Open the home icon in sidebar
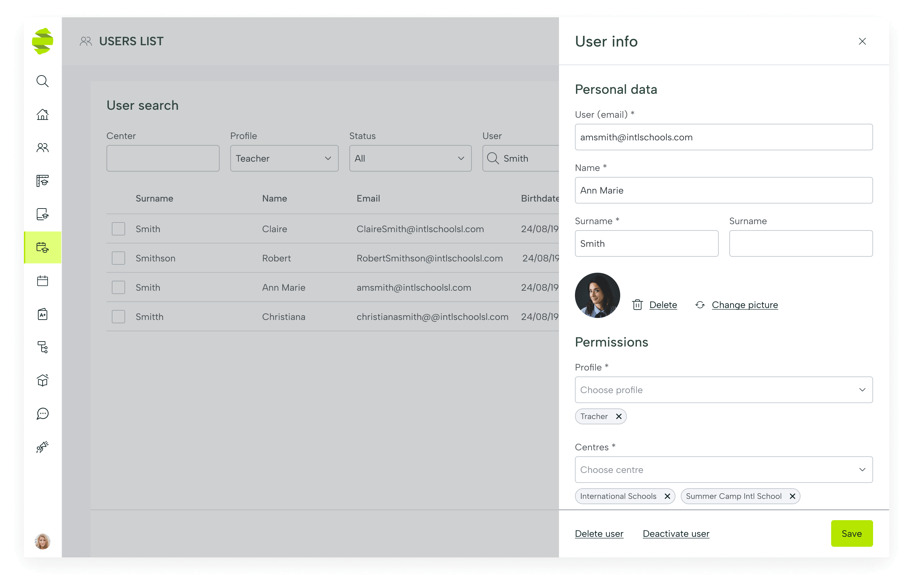 coord(42,114)
